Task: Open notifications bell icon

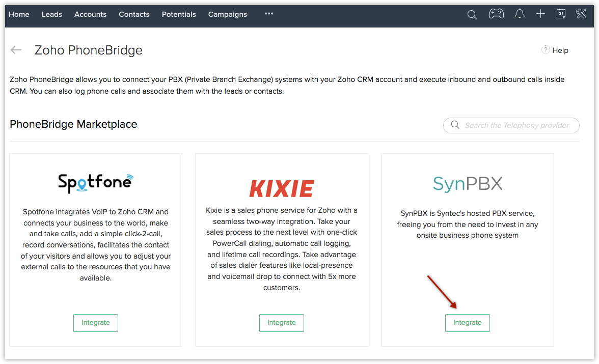Action: (520, 14)
